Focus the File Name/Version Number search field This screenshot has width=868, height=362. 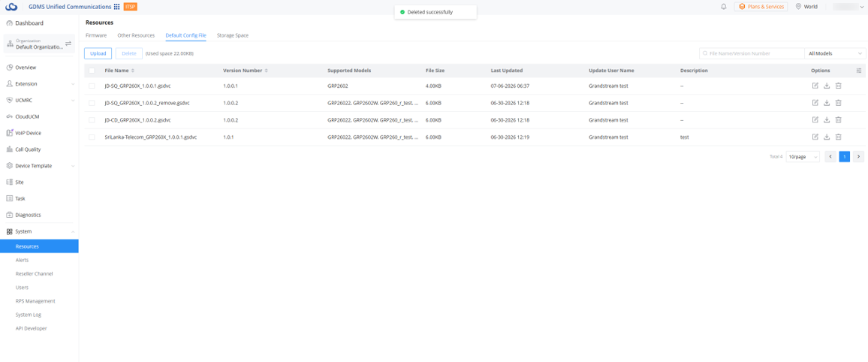(x=752, y=53)
